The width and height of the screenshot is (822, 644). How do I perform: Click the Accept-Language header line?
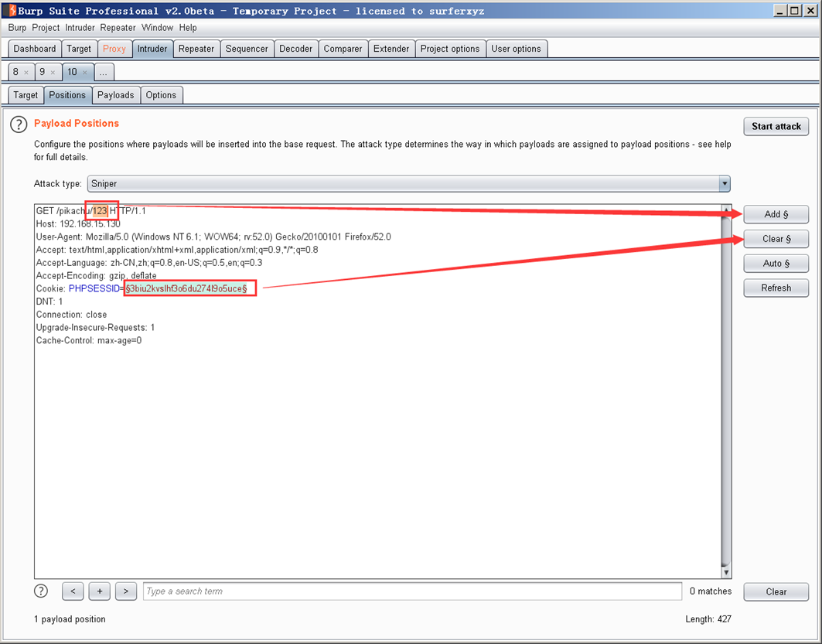(149, 263)
